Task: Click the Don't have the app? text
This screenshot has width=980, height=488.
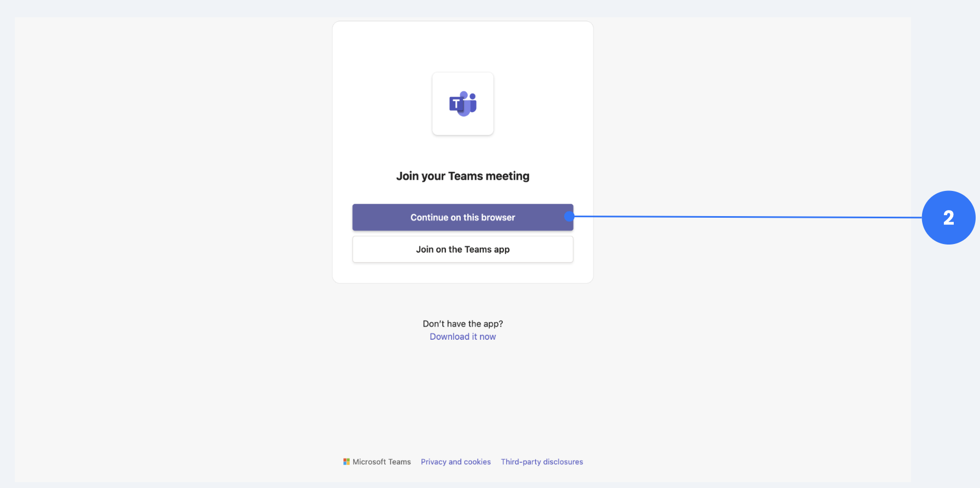Action: [462, 324]
